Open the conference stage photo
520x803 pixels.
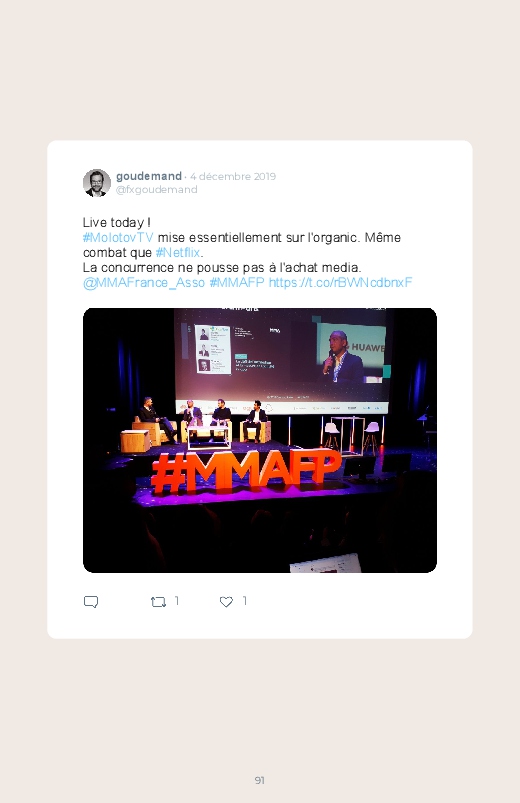[260, 440]
